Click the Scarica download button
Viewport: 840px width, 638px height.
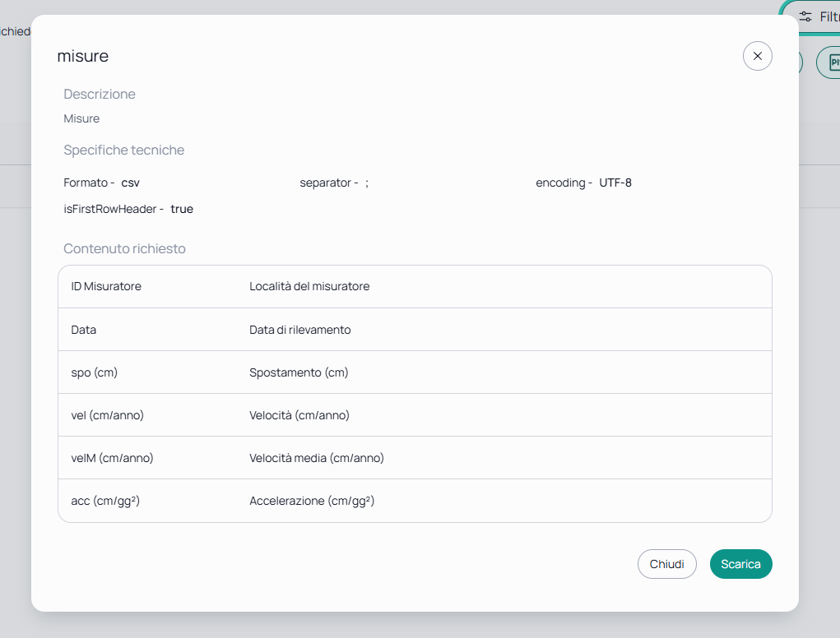click(x=740, y=564)
